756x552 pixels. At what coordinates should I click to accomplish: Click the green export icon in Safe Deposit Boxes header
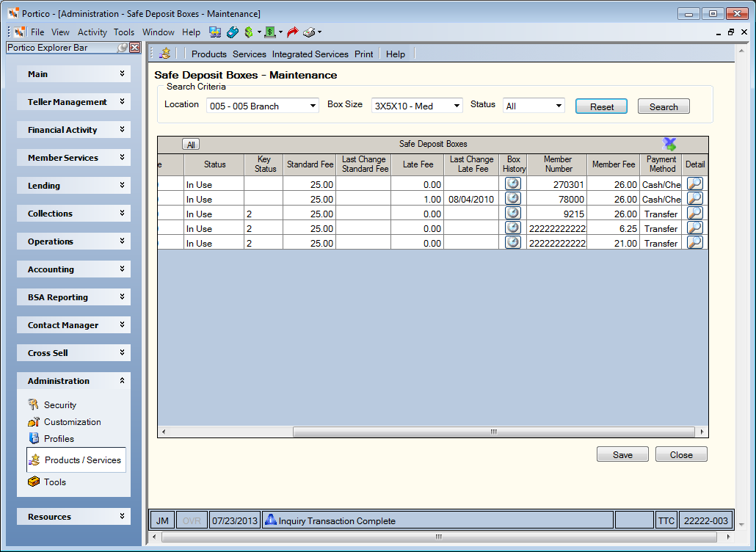pyautogui.click(x=669, y=144)
